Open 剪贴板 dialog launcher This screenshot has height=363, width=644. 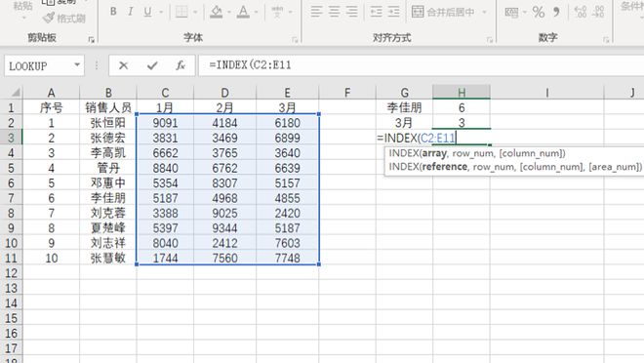91,39
